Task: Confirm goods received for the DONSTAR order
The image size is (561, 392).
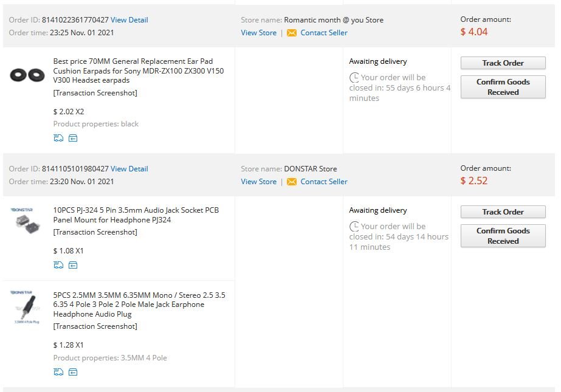Action: (x=503, y=236)
